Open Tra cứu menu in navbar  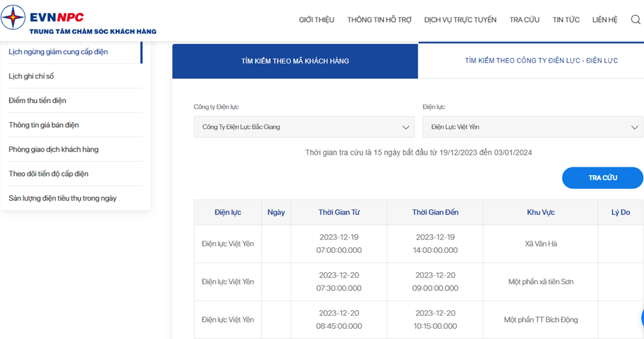[x=525, y=19]
